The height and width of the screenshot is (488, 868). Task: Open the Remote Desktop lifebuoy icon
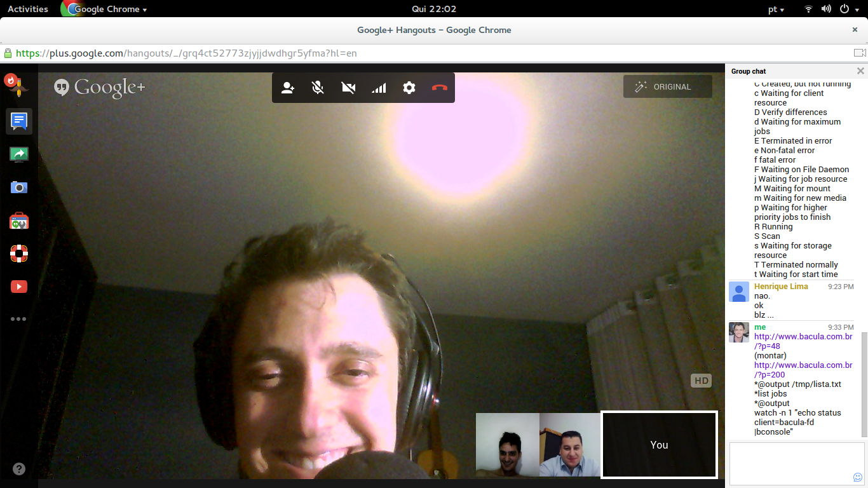[x=19, y=254]
